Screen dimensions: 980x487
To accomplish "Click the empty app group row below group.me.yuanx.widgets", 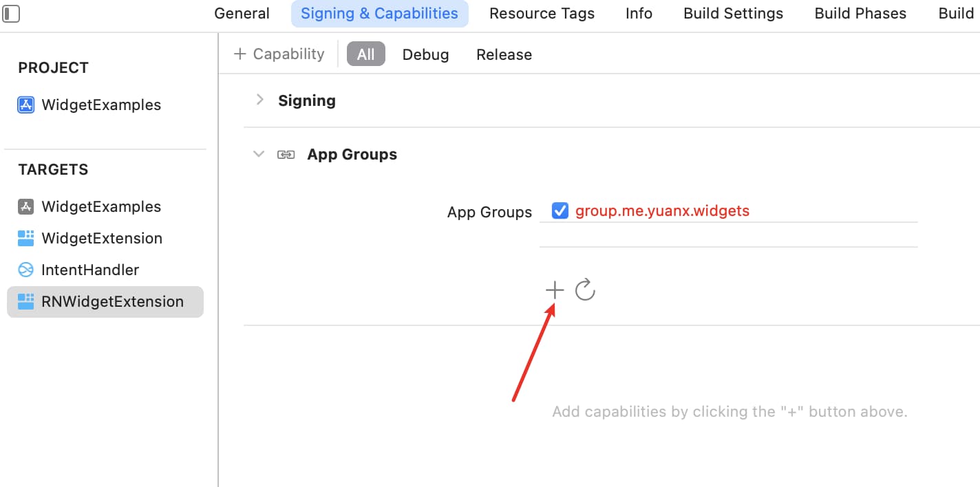I will click(x=729, y=235).
